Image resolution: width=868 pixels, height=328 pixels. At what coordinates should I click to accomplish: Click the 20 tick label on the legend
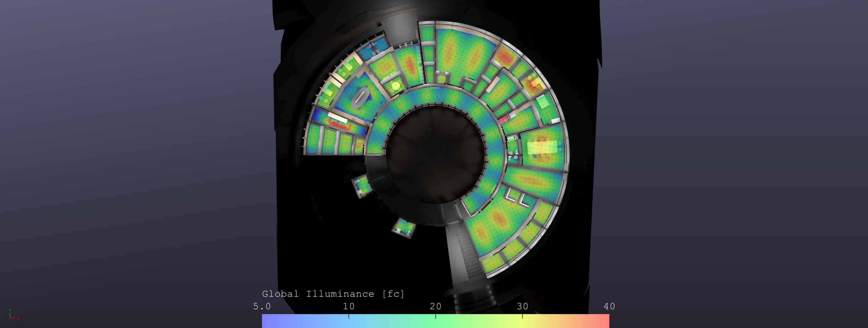435,306
